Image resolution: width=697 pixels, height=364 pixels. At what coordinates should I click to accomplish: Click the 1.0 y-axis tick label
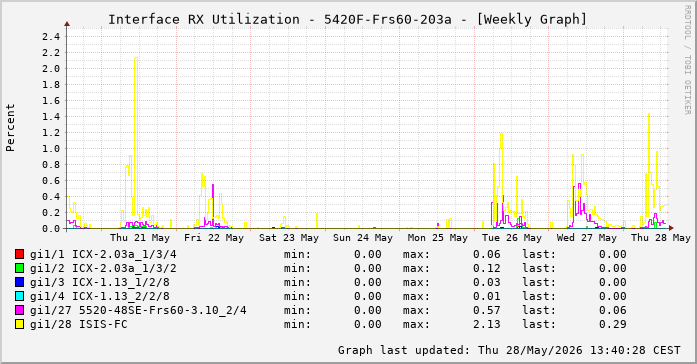(51, 148)
